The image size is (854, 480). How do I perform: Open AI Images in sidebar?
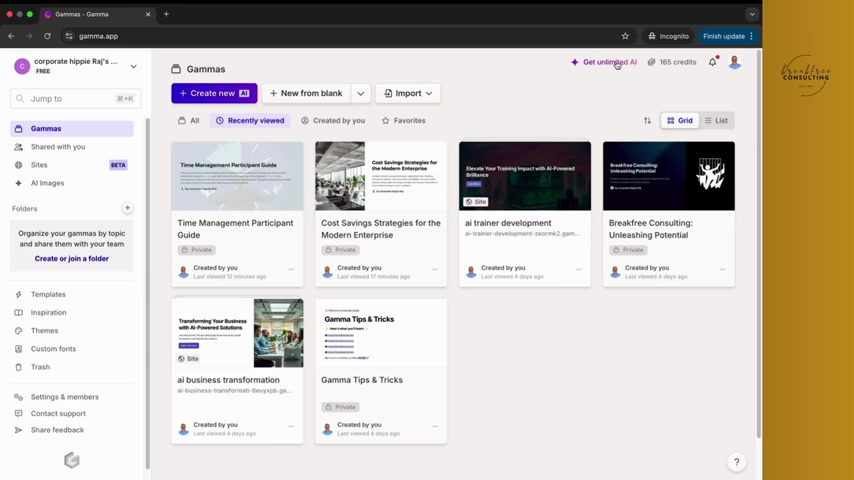[72, 183]
